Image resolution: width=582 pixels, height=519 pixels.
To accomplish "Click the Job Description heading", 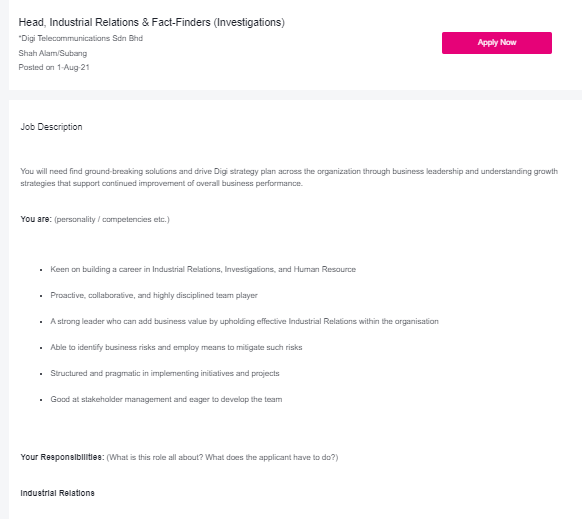I will tap(51, 127).
